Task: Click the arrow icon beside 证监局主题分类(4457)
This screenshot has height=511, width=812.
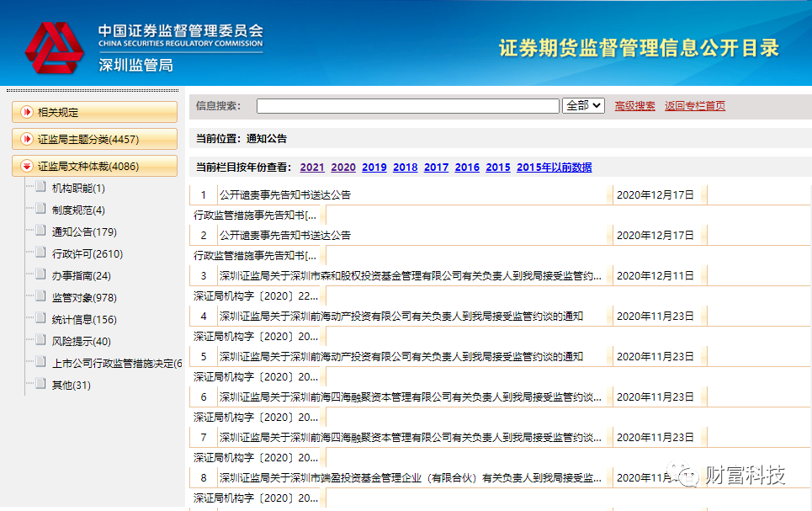Action: click(x=27, y=139)
